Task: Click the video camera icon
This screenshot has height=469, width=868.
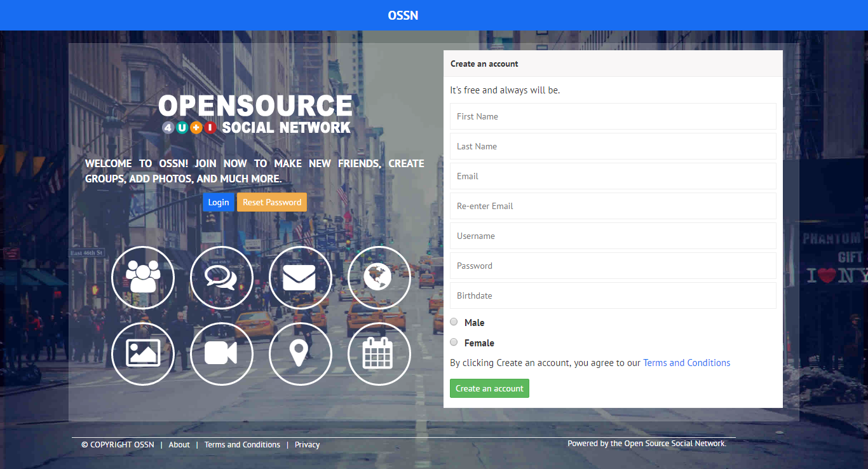Action: (222, 354)
